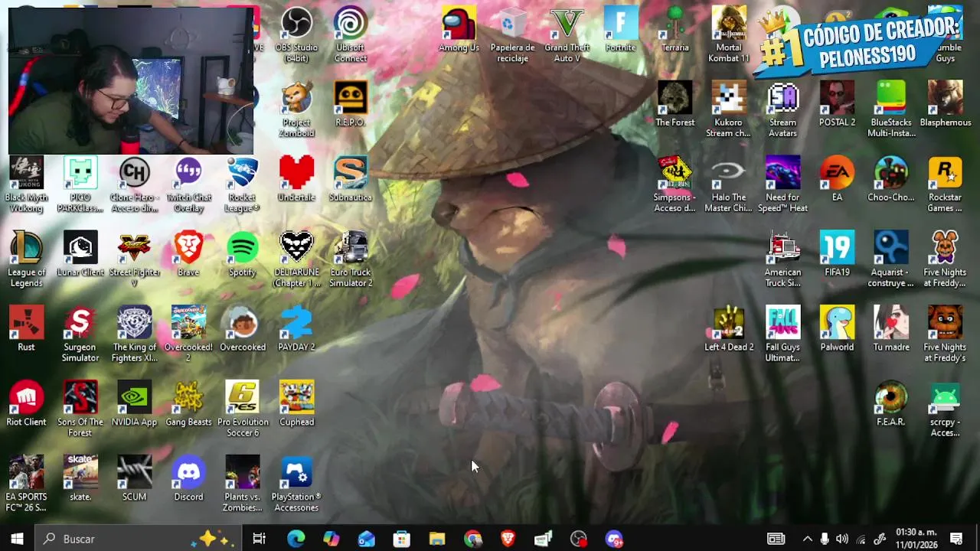Open the volume control in tray
The image size is (980, 551).
coord(842,539)
